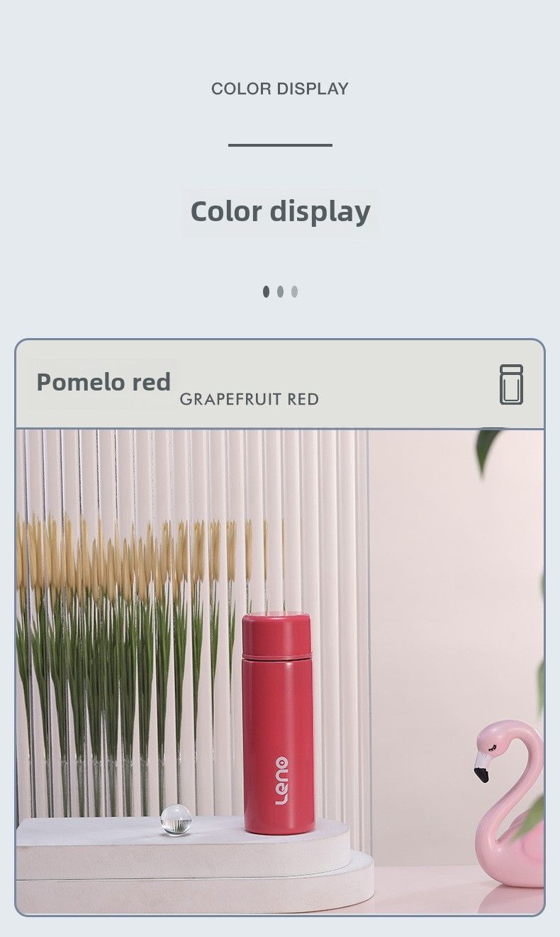This screenshot has width=560, height=937.
Task: Click the "COLOR DISPLAY" top caption
Action: (x=280, y=89)
